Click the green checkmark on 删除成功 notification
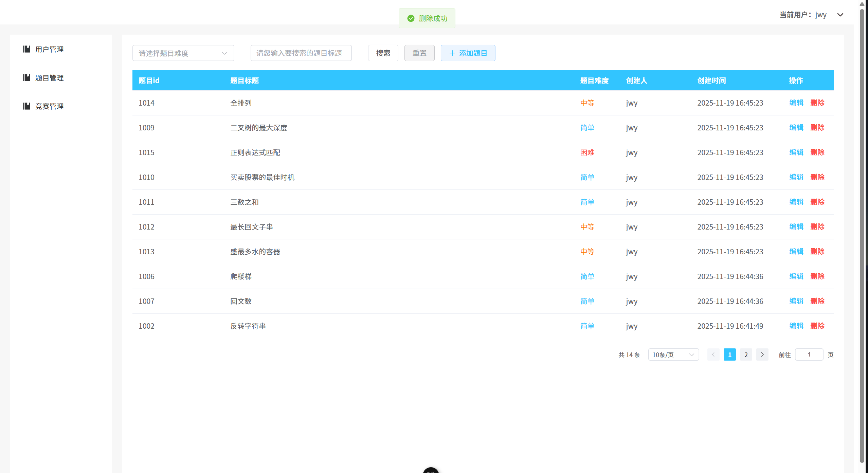Screen dimensions: 868x473 coord(411,18)
